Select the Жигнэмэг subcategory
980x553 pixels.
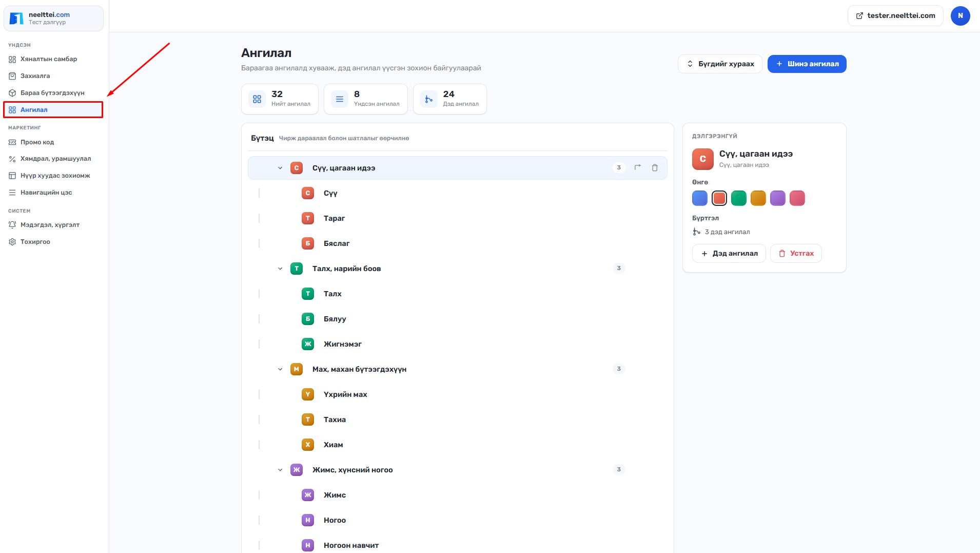[457, 344]
